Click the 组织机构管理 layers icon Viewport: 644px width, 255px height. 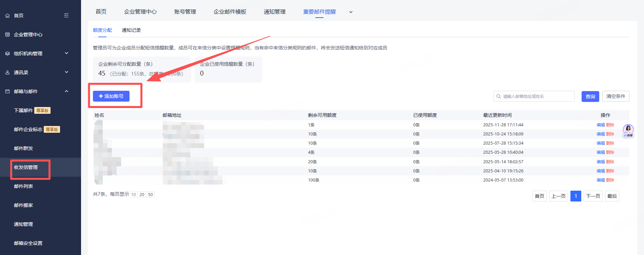point(7,54)
